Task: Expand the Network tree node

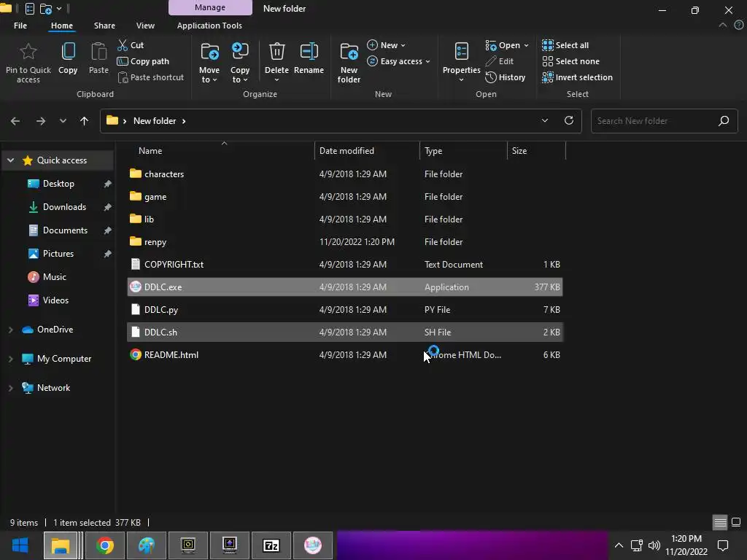Action: 10,388
